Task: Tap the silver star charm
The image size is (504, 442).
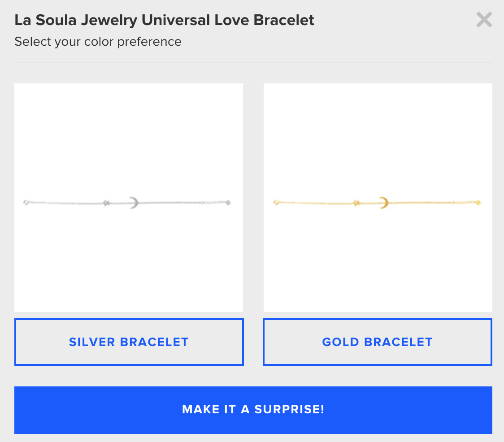Action: tap(106, 203)
